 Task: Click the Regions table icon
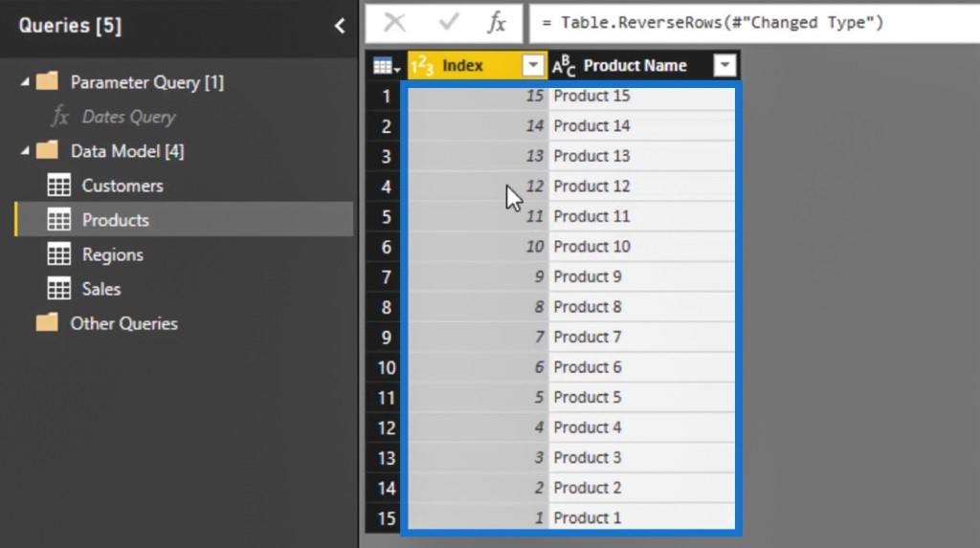58,254
